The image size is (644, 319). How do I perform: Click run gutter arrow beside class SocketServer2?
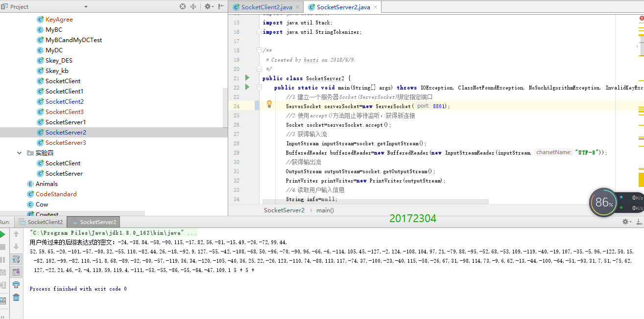coord(247,78)
